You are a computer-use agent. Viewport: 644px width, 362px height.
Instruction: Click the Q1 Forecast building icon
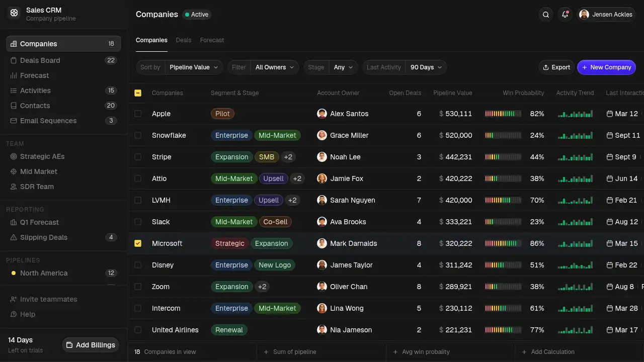point(14,222)
